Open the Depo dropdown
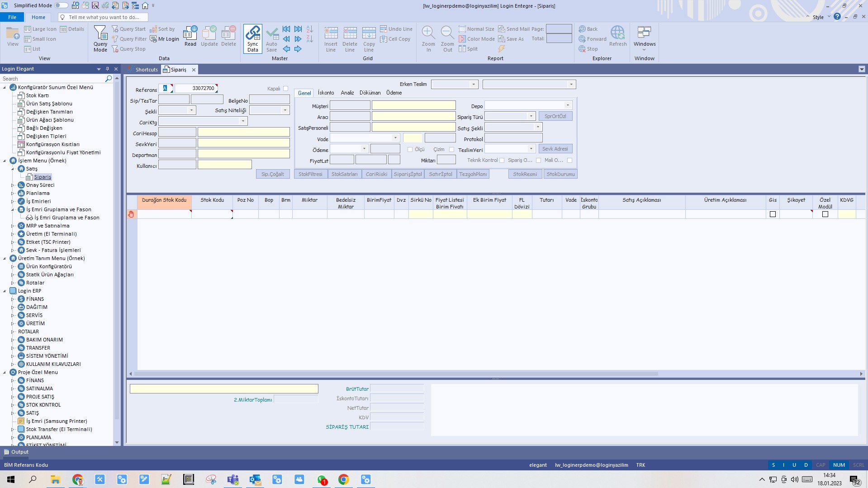 [x=568, y=104]
